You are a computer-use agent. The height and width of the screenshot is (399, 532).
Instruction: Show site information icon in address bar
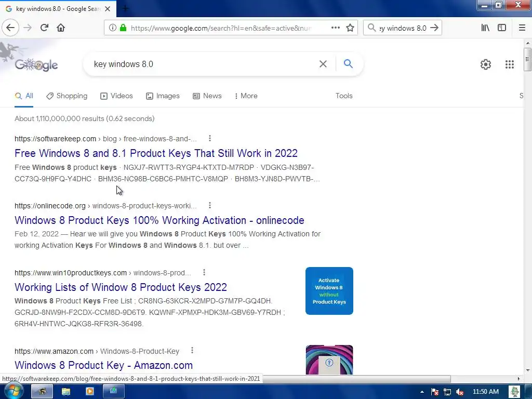(x=113, y=28)
